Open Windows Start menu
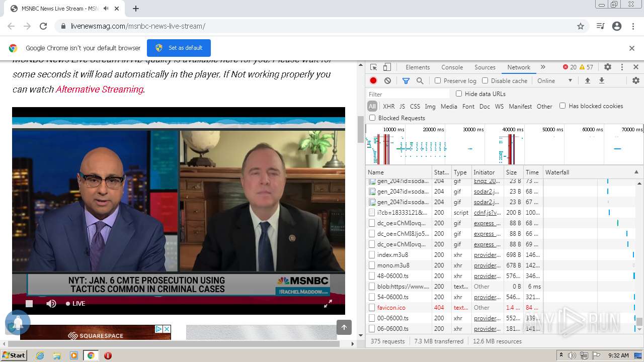 click(x=14, y=355)
